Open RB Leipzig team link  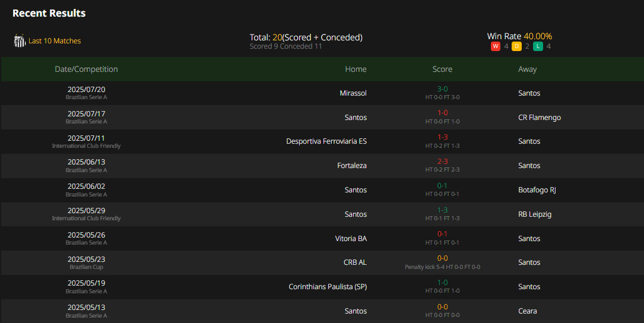click(x=535, y=214)
